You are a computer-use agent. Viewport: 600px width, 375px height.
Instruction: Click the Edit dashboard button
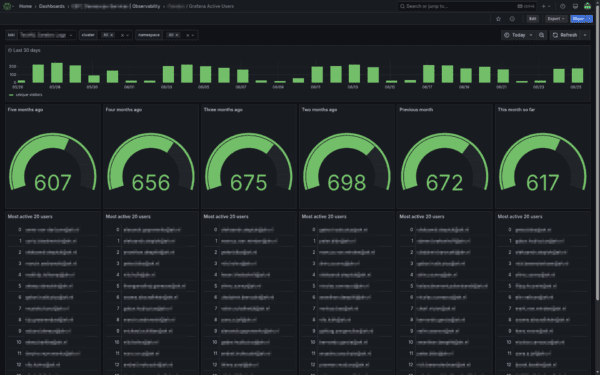coord(533,19)
